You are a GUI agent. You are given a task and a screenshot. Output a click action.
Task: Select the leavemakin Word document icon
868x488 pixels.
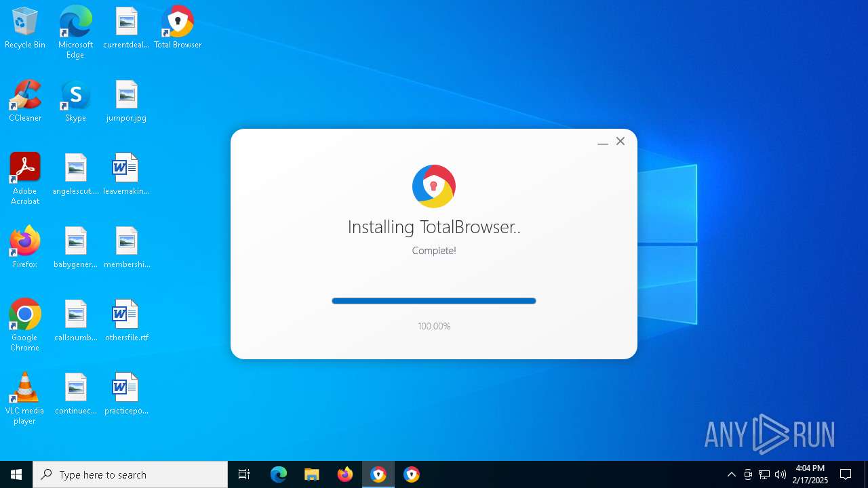126,175
